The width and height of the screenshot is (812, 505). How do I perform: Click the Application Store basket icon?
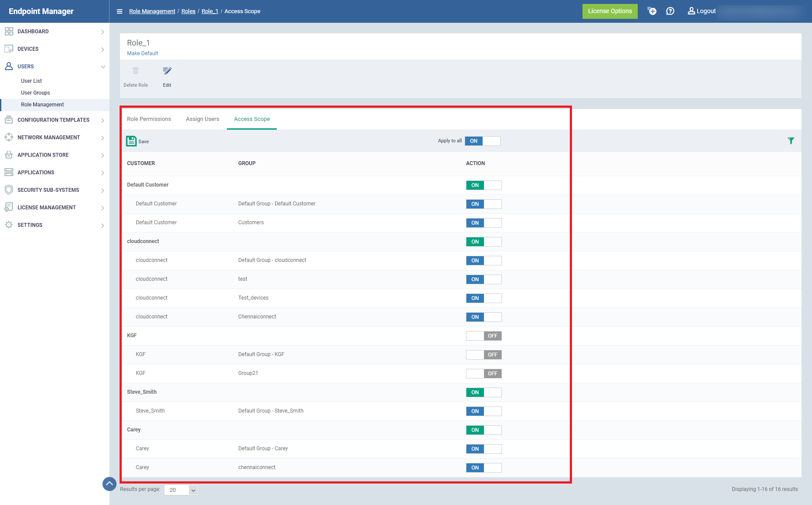9,155
